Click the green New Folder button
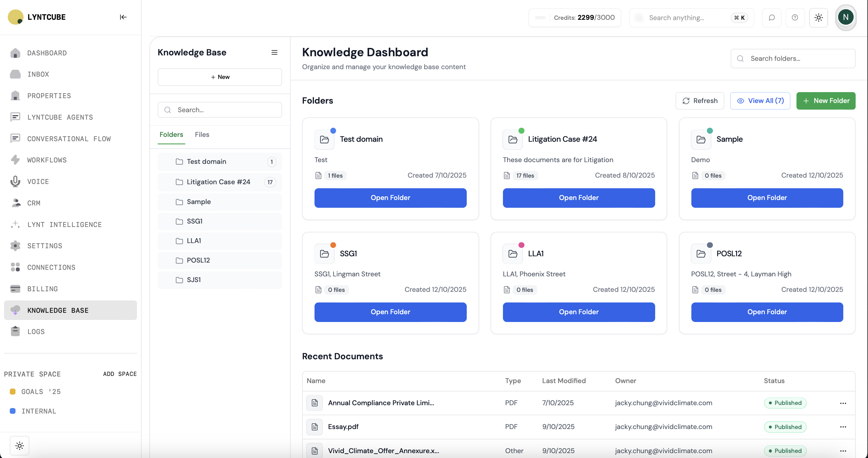Viewport: 868px width, 458px height. pyautogui.click(x=825, y=101)
